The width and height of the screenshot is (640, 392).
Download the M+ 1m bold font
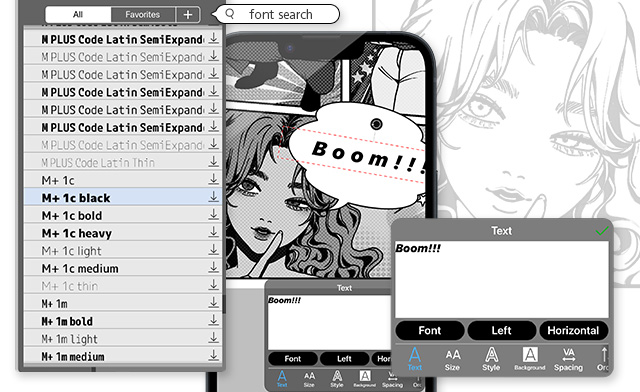213,321
